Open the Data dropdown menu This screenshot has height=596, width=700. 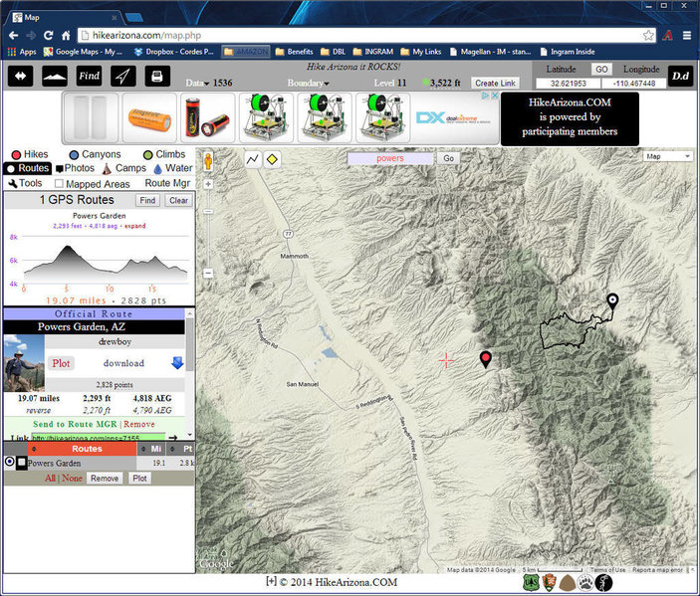pyautogui.click(x=197, y=83)
